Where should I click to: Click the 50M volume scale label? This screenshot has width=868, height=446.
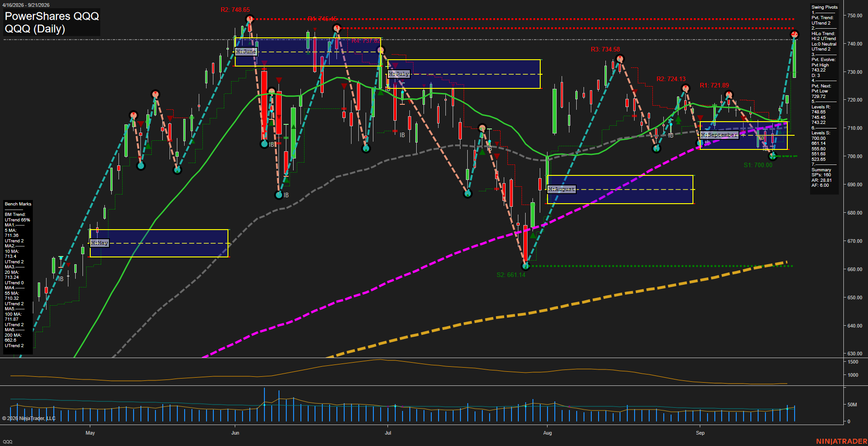click(x=852, y=405)
